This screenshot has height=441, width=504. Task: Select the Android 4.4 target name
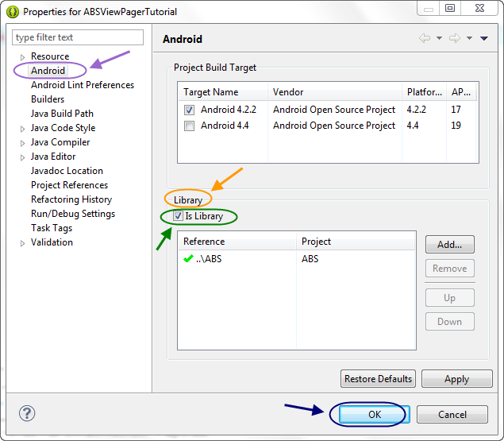point(225,126)
